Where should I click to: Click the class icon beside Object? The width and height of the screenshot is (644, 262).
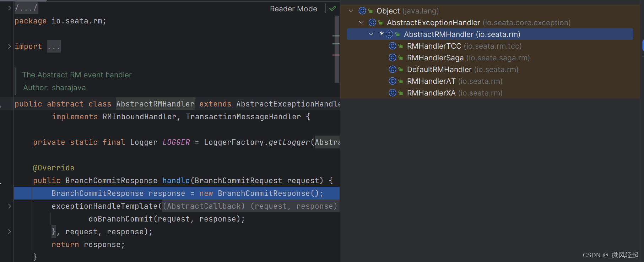[362, 11]
